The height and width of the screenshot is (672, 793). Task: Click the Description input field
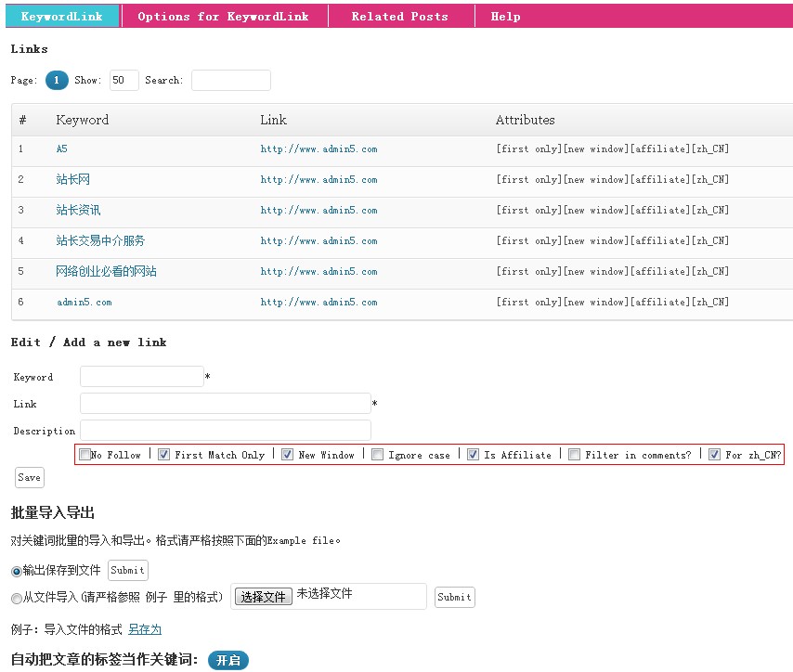(x=225, y=431)
